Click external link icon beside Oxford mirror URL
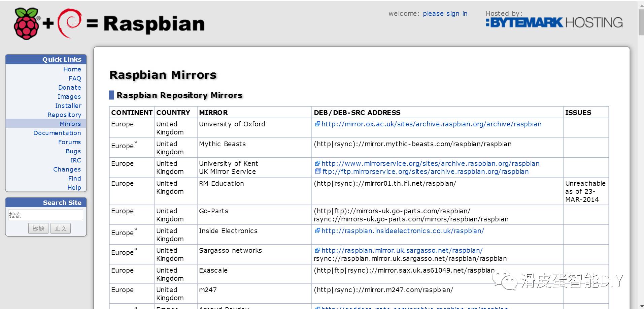 tap(317, 124)
